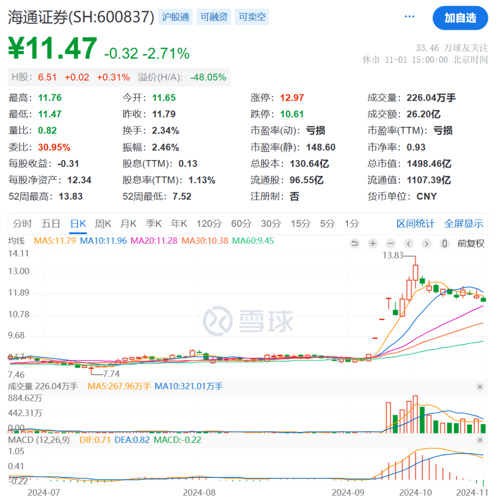
Task: Select the 1分 chart interval tab
Action: point(352,224)
